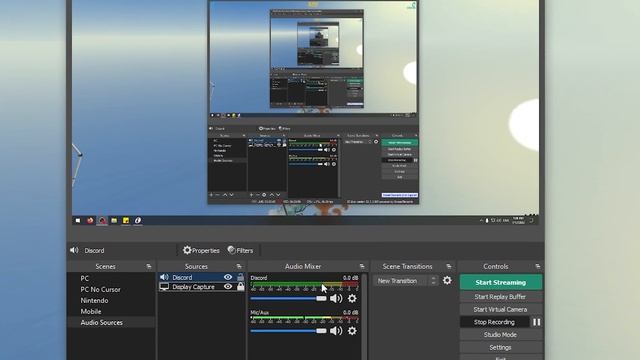Pop out the Controls dock
The image size is (640, 360).
[x=538, y=267]
